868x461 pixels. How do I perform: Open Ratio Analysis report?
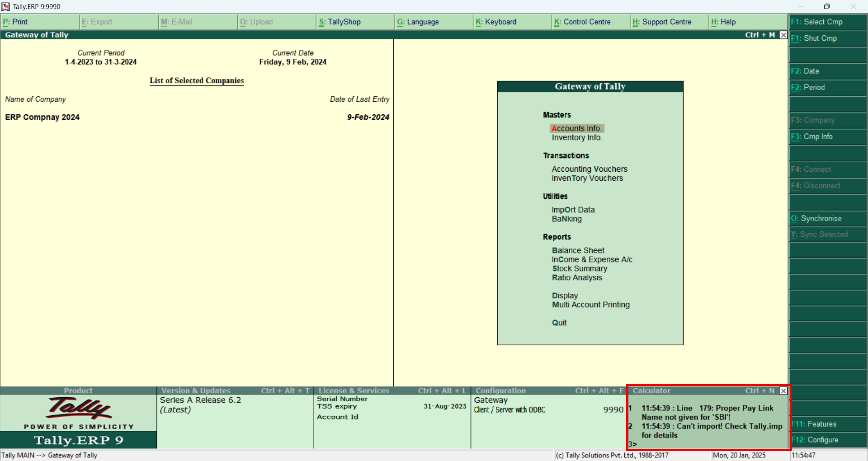point(577,278)
